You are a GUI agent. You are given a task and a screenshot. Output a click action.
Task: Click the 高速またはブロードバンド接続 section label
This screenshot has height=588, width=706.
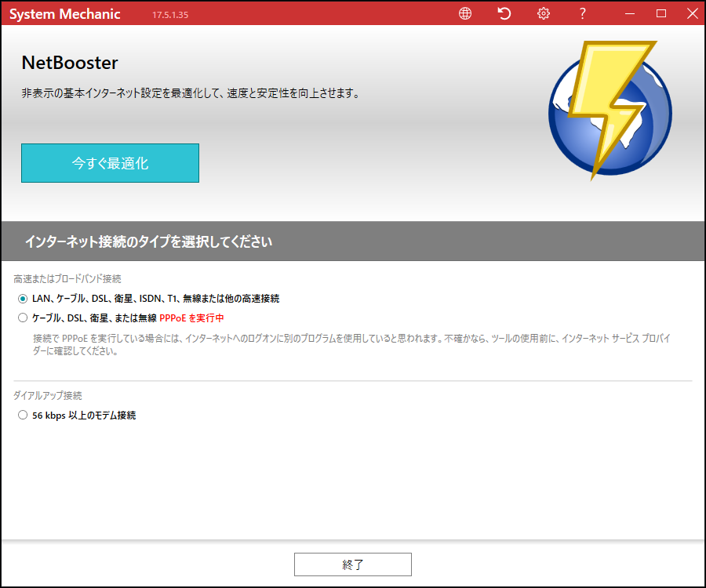pyautogui.click(x=67, y=279)
